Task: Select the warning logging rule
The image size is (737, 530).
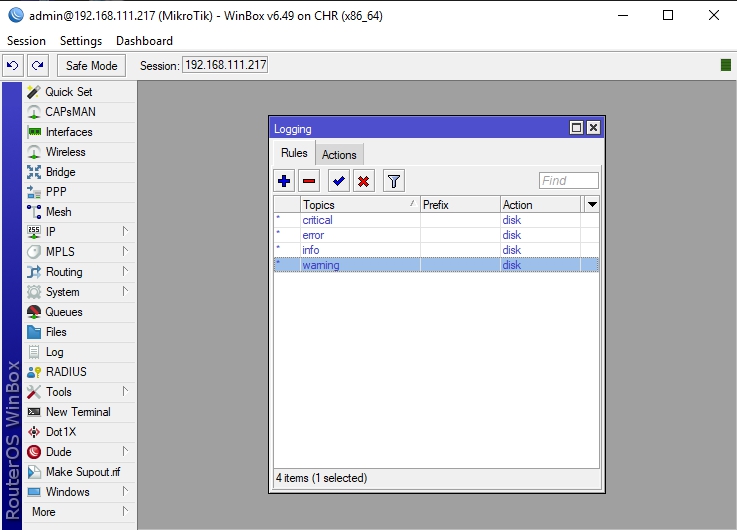Action: coord(436,265)
